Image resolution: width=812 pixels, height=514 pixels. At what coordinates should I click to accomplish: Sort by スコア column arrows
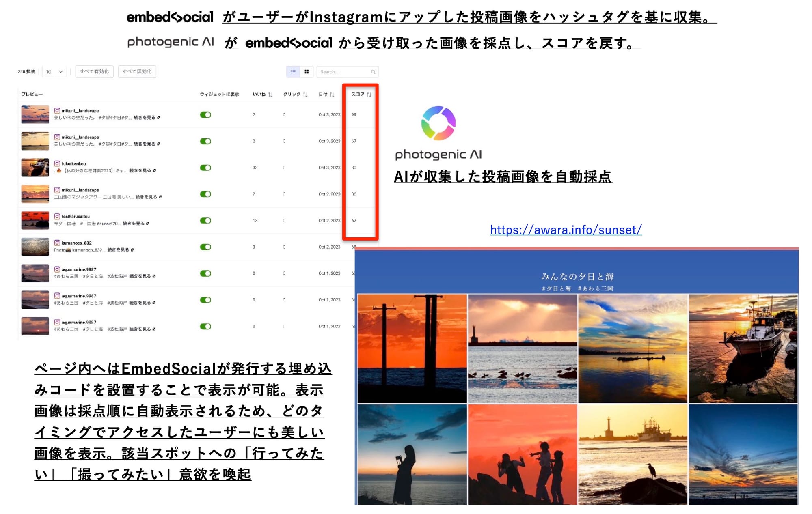[x=369, y=95]
